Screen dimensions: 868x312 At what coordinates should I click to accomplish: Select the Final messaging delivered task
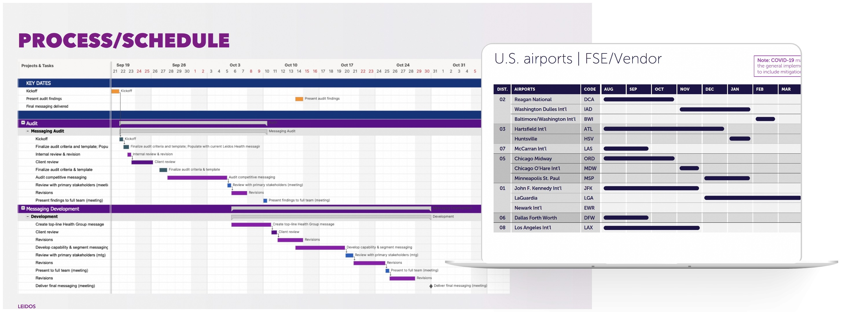[47, 106]
